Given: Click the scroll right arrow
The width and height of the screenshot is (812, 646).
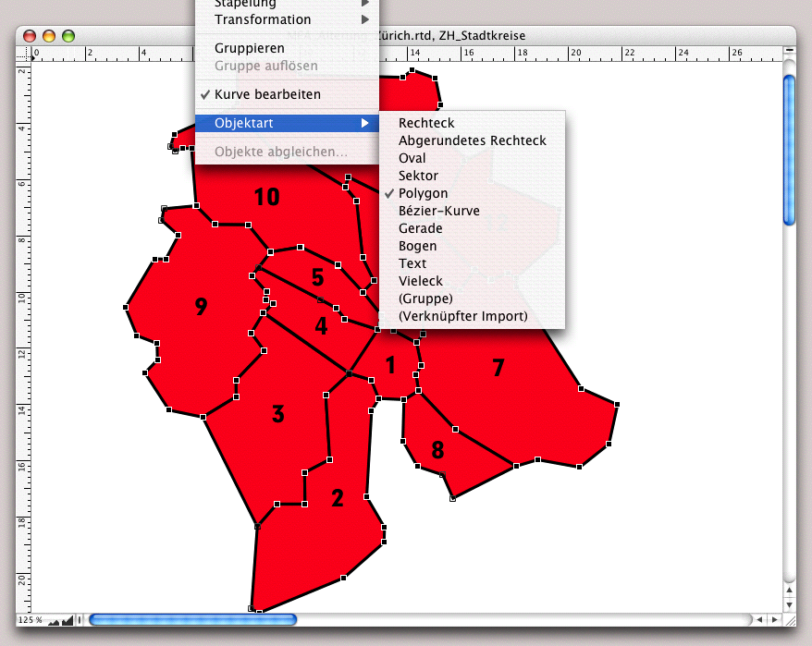Looking at the screenshot, I should pos(775,619).
